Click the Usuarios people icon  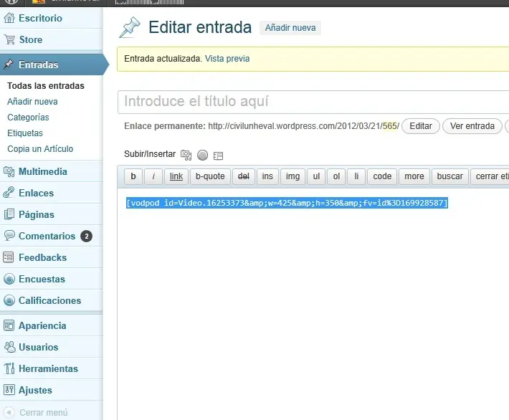click(10, 347)
